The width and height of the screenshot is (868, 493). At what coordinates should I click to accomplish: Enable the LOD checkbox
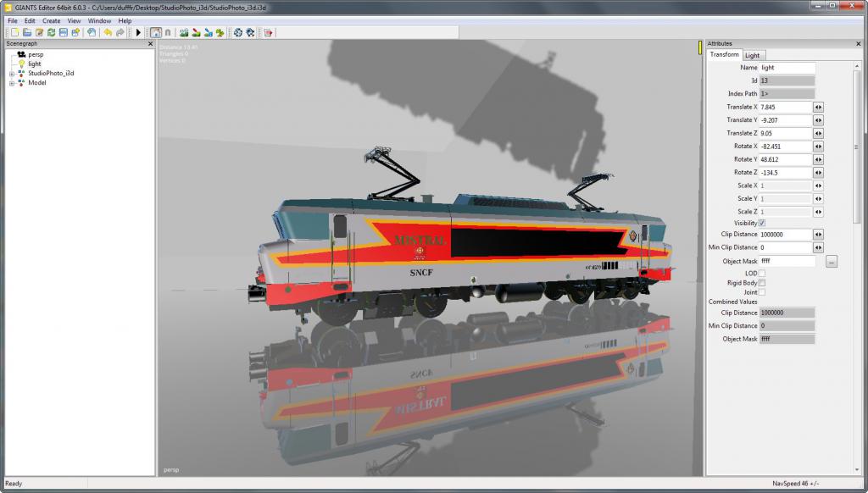tap(762, 274)
